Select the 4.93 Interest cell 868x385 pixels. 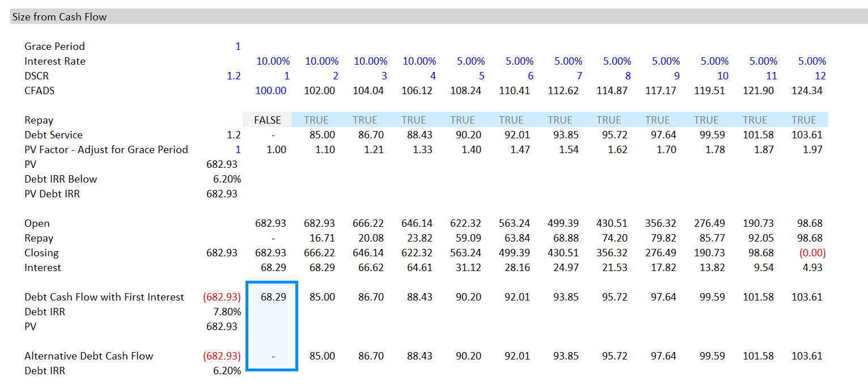click(x=812, y=268)
